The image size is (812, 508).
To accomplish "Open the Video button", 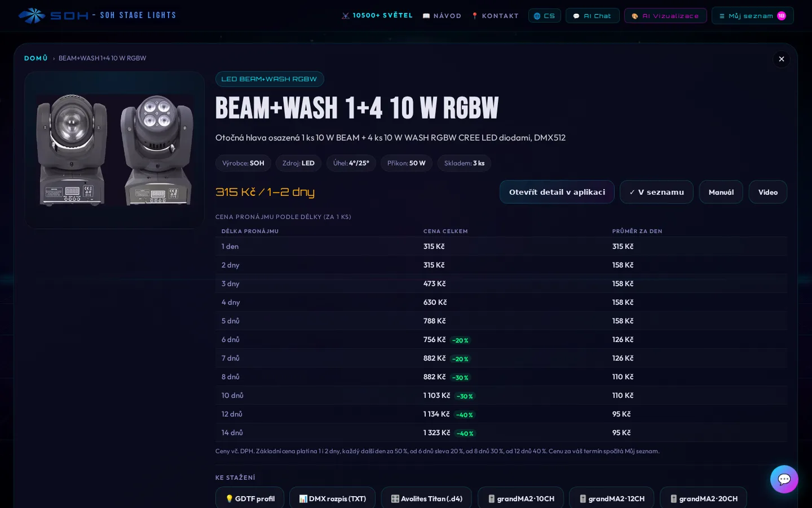I will click(768, 192).
